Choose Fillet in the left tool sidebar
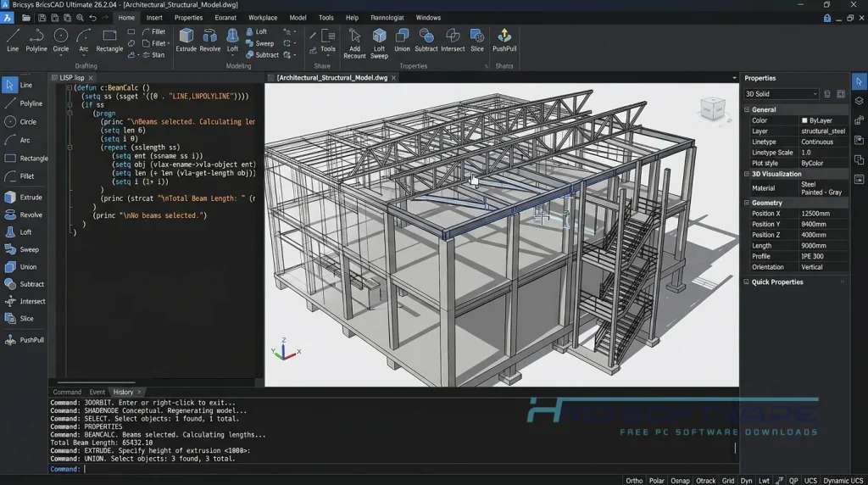Screen dimensions: 868x485 (x=20, y=176)
